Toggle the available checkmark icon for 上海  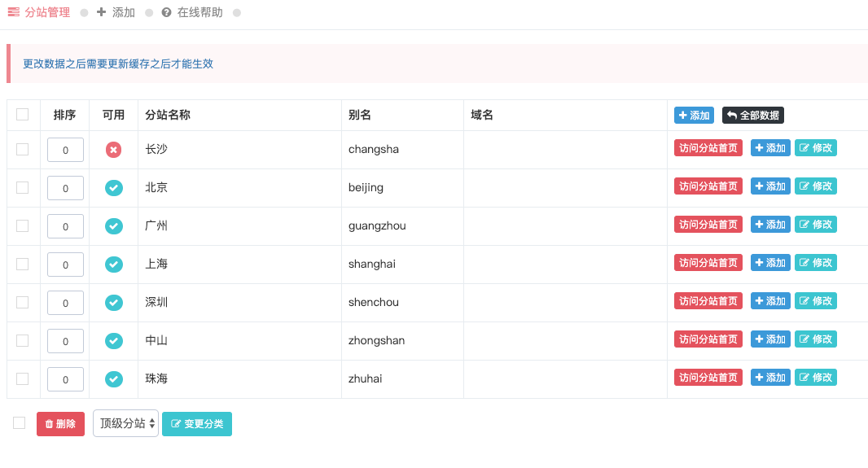[114, 265]
